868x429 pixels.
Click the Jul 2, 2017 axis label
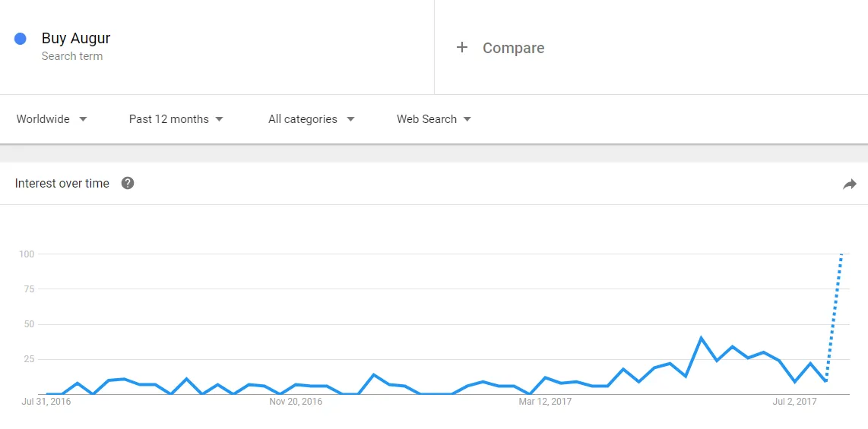[x=794, y=402]
